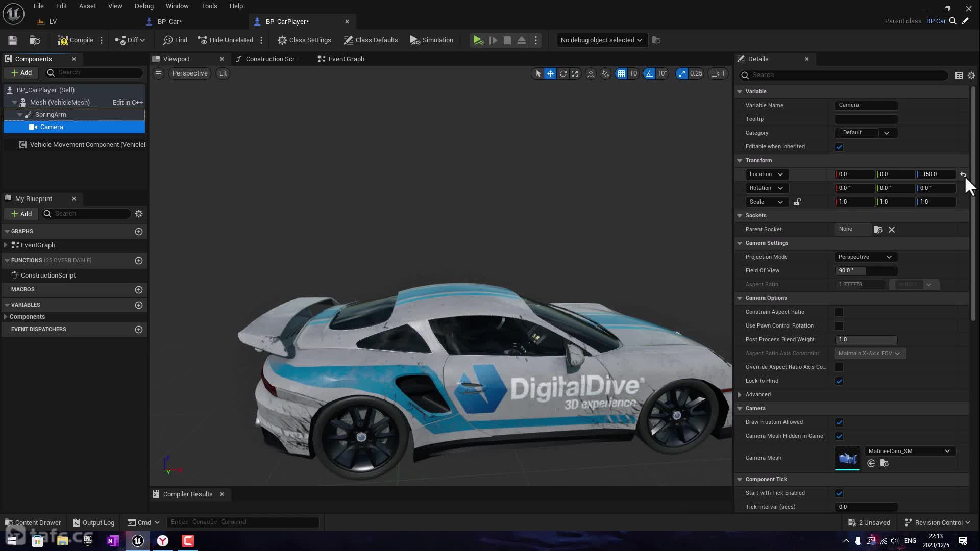Open Find in blueprint

point(175,40)
